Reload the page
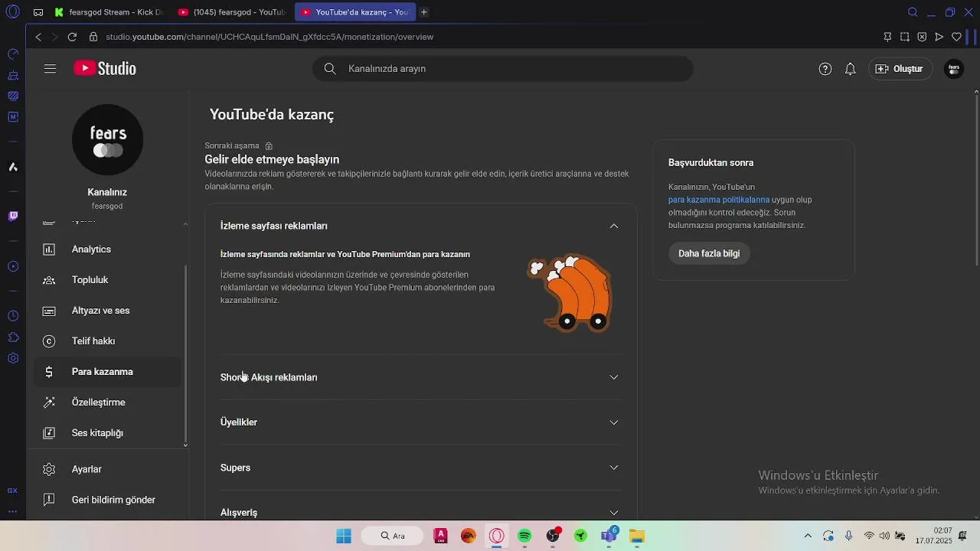 click(72, 37)
